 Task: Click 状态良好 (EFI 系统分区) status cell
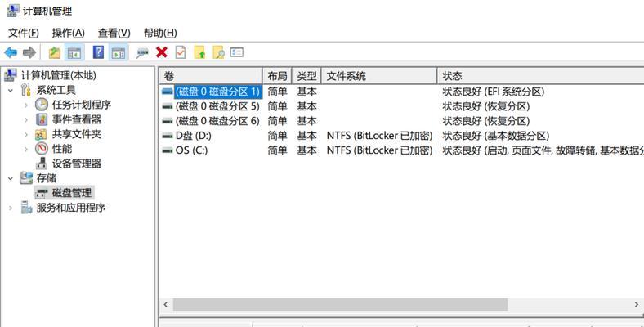point(494,92)
